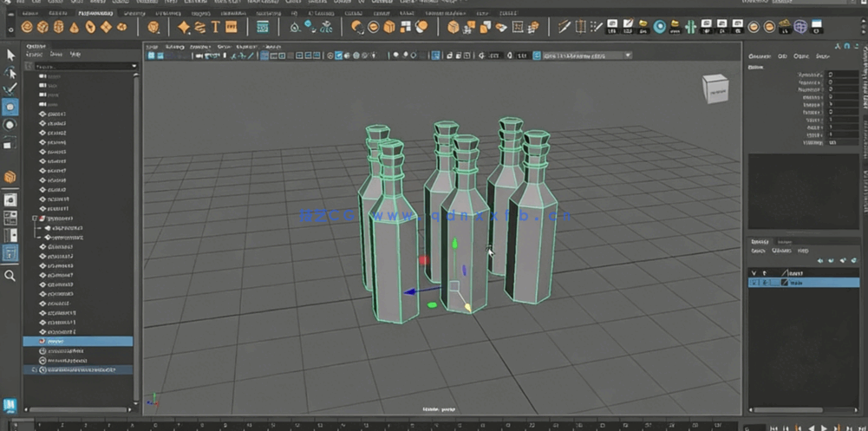Image resolution: width=868 pixels, height=431 pixels.
Task: Select the highlighted shelf tab
Action: [x=95, y=14]
